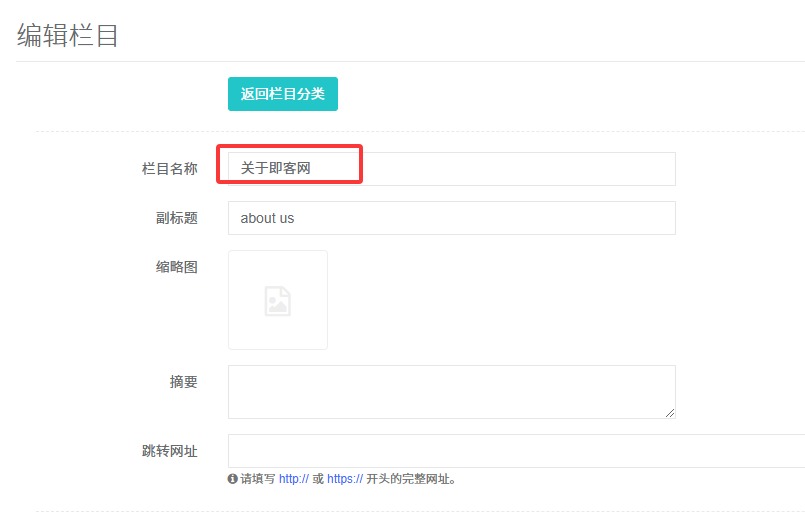805x514 pixels.
Task: Click the 跳转网址 label
Action: tap(169, 451)
